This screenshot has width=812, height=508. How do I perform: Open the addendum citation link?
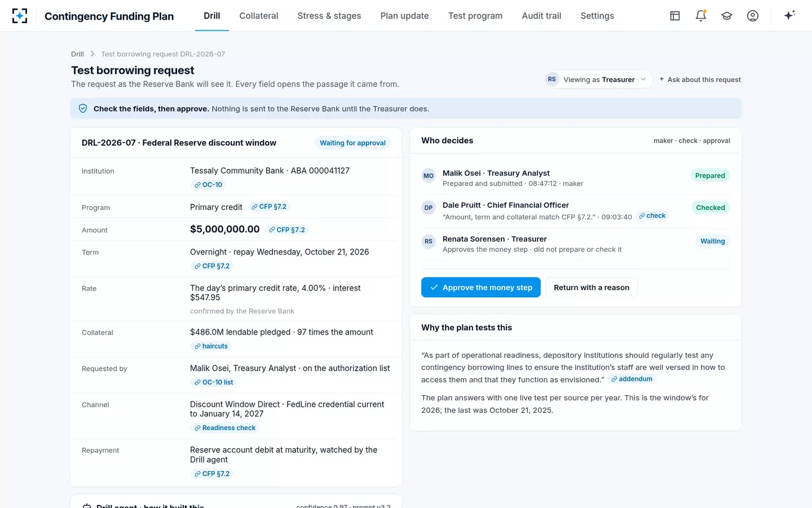pos(632,379)
